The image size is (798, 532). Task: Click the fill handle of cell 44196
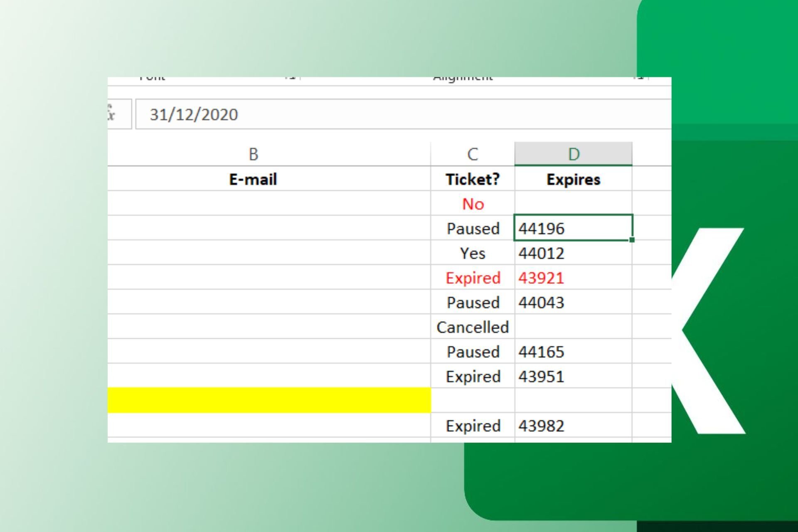tap(632, 240)
